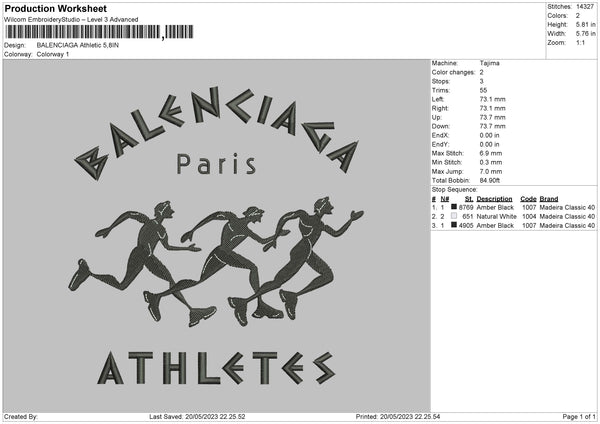Select stitch count 651 in stop row 2

(468, 217)
